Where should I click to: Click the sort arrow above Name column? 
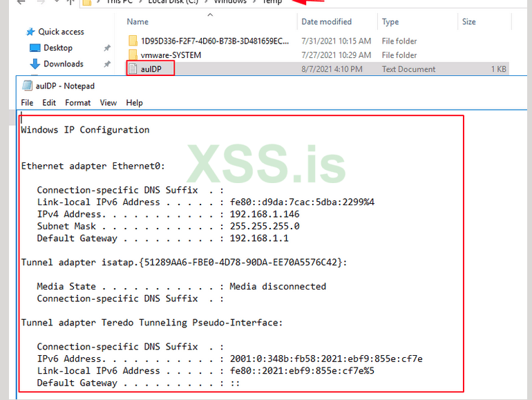pos(210,15)
